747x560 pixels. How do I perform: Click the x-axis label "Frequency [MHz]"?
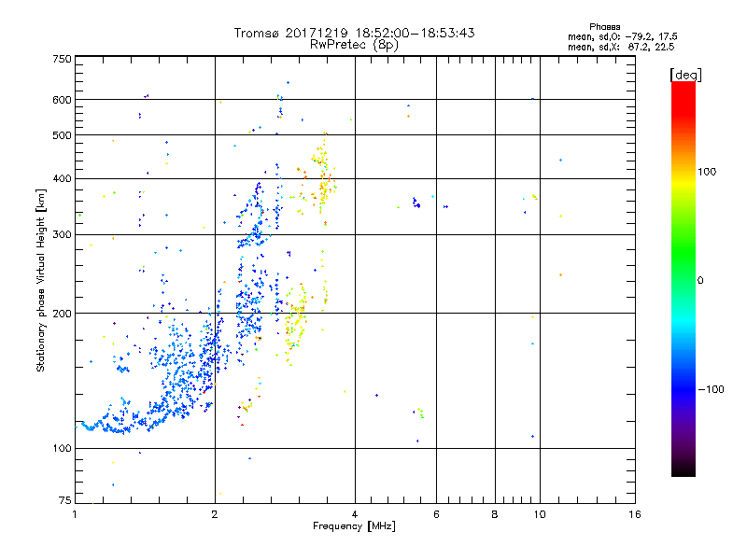[354, 526]
